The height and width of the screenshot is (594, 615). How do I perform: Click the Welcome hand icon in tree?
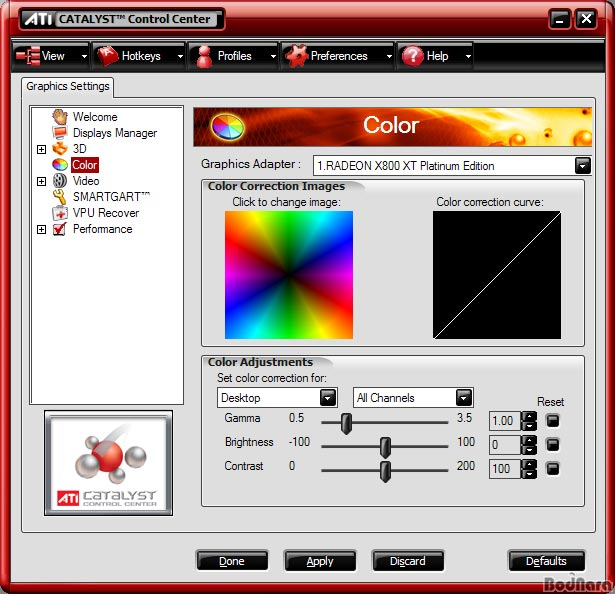pos(60,117)
